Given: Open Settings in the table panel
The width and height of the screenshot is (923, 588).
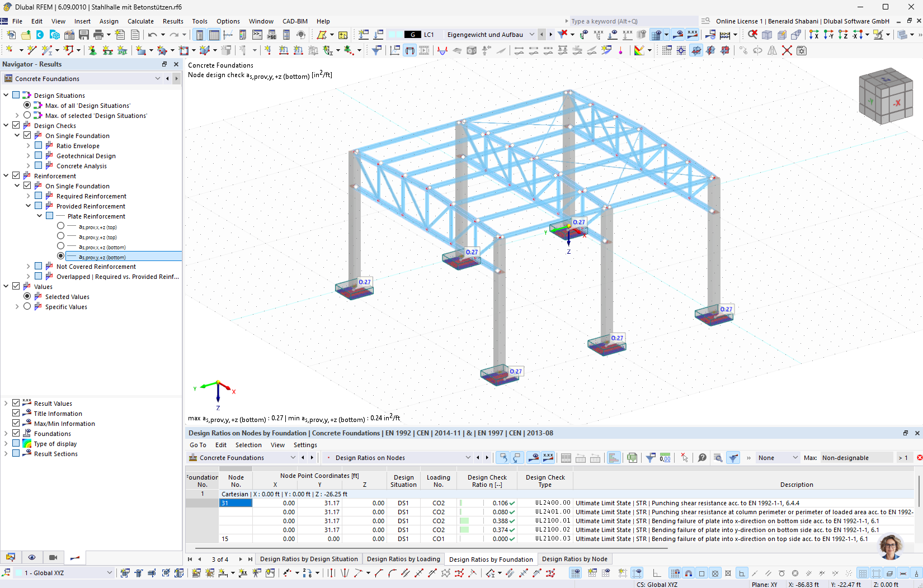Looking at the screenshot, I should (x=305, y=445).
